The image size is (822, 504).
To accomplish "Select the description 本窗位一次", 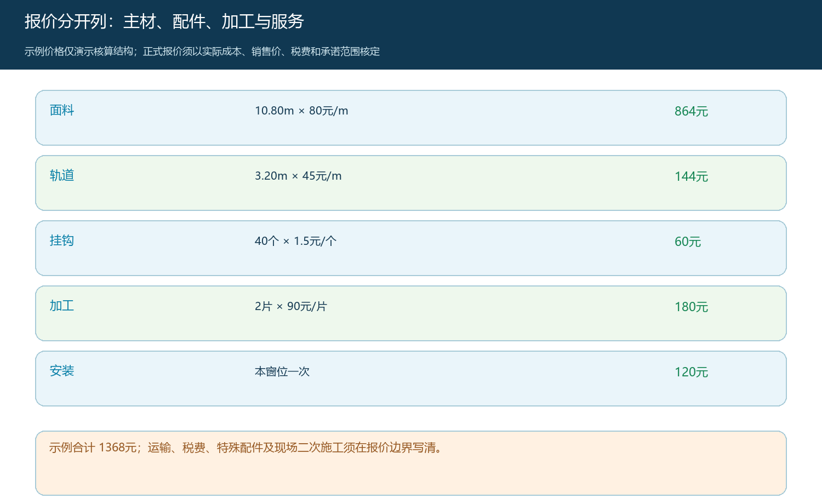I will [282, 371].
